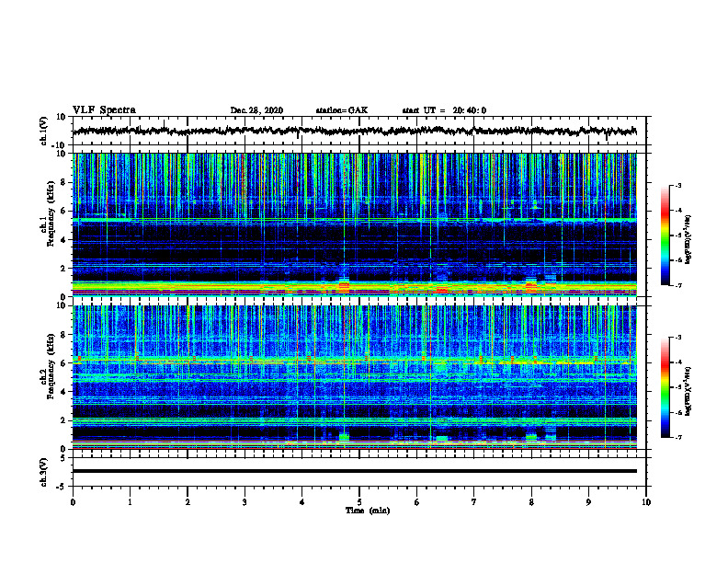
Task: Click the Time axis tick label "3"
Action: tap(245, 502)
